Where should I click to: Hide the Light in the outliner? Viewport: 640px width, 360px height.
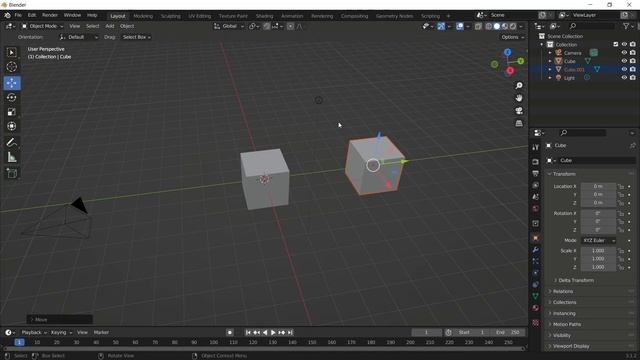[624, 78]
